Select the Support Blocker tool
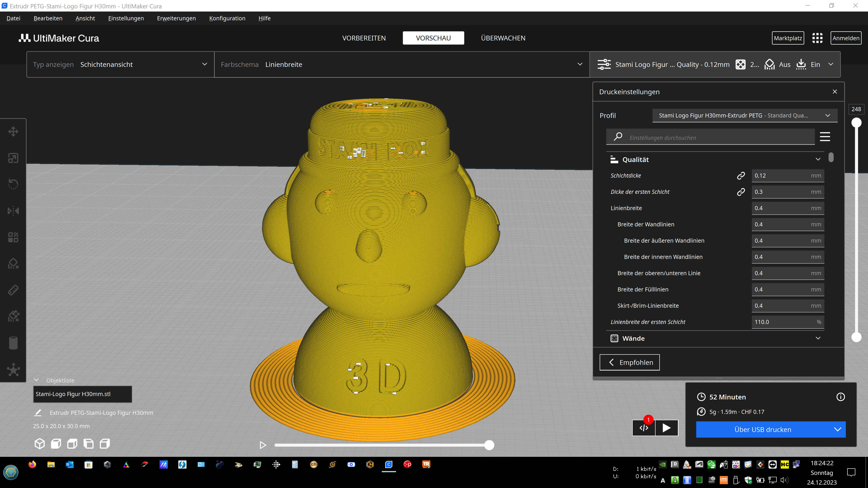The width and height of the screenshot is (868, 488). click(x=13, y=263)
